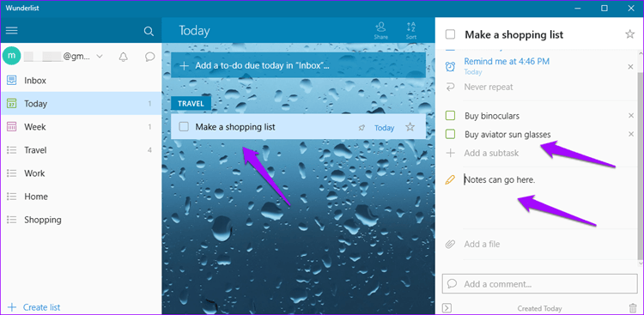This screenshot has width=644, height=315.
Task: Complete task via detail pane checkbox
Action: pos(451,34)
